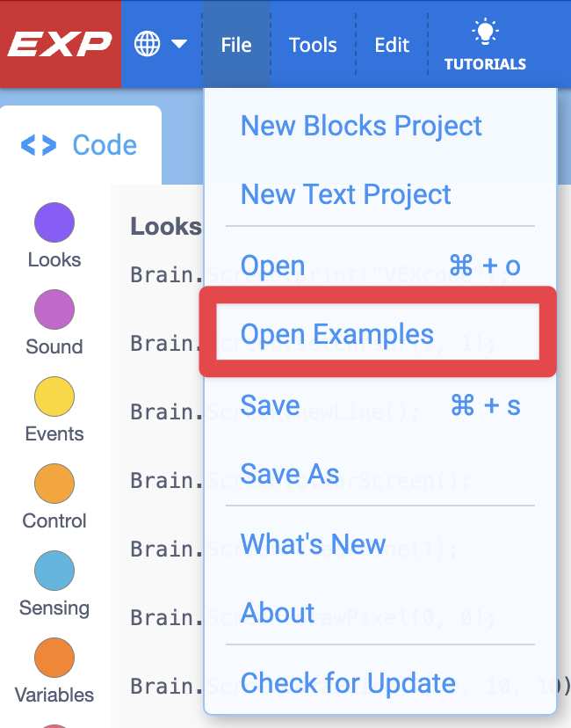Create a New Blocks Project

click(361, 126)
